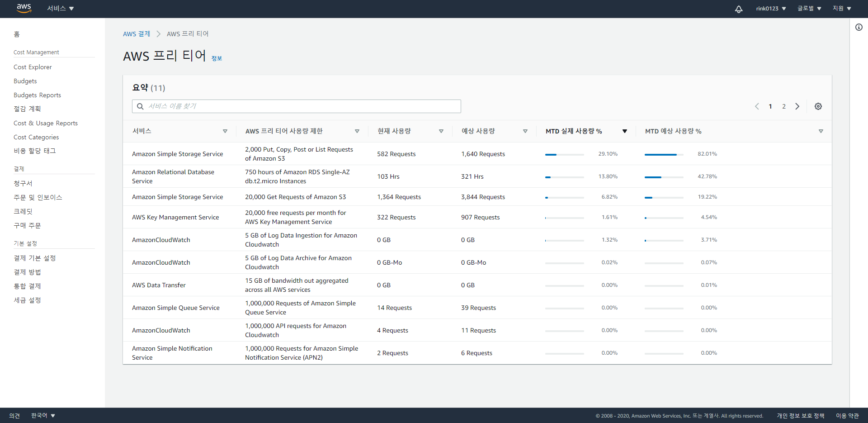
Task: Open the 지원 support dropdown
Action: (842, 9)
